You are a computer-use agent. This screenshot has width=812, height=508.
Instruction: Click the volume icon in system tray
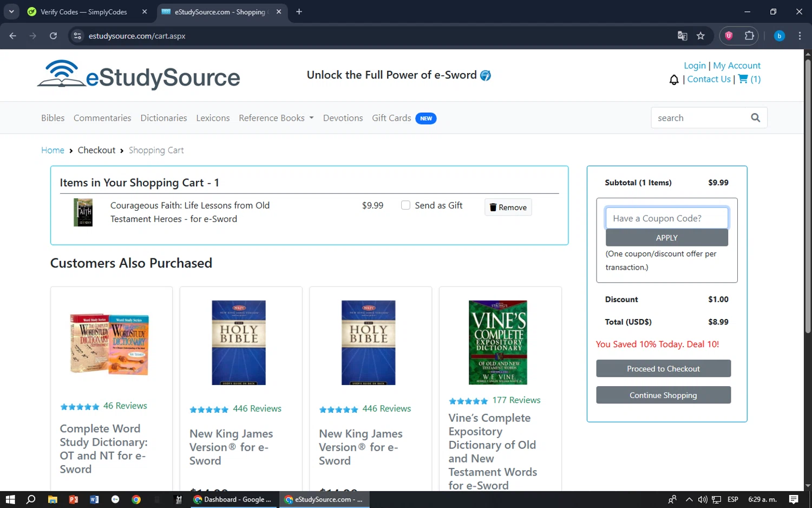click(703, 499)
